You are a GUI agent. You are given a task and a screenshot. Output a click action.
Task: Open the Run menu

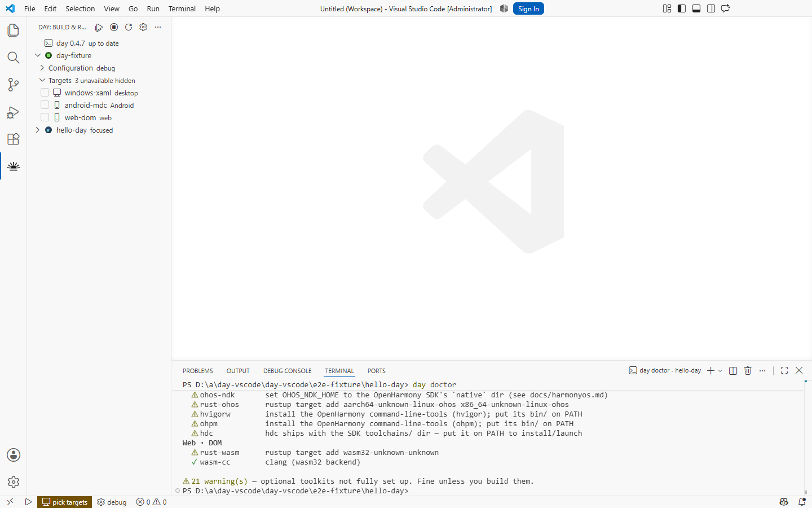tap(153, 8)
